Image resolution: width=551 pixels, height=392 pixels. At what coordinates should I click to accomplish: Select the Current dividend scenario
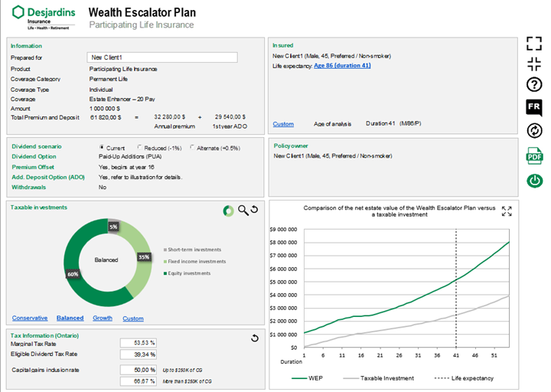coord(102,147)
